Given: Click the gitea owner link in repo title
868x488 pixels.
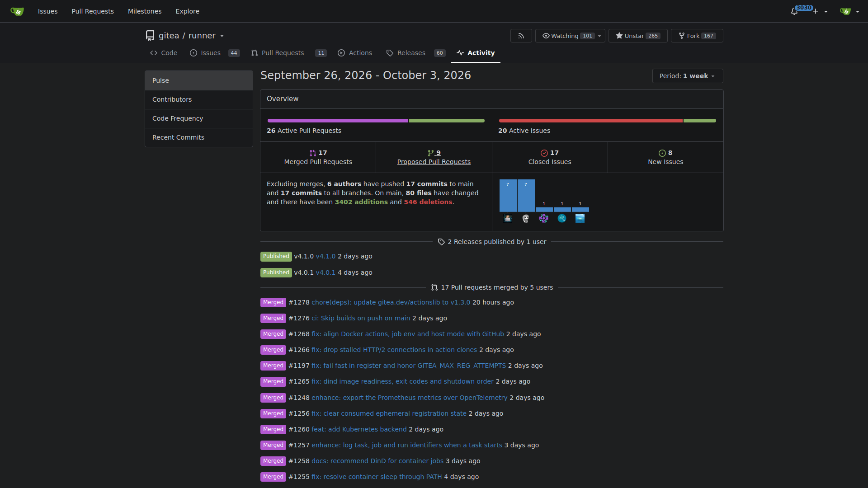Looking at the screenshot, I should 169,36.
